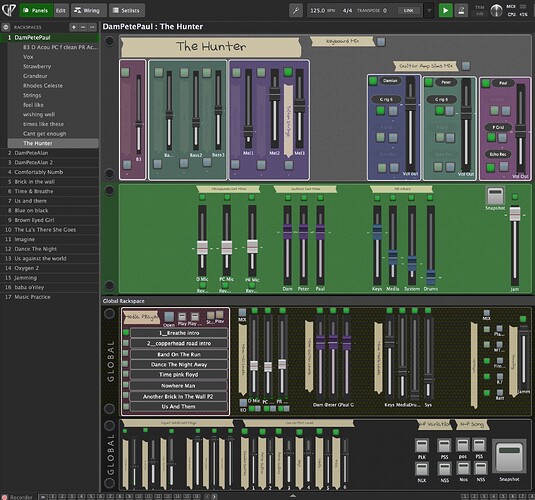Select Us And Them track
Screen dimensions: 535x500
coord(179,406)
